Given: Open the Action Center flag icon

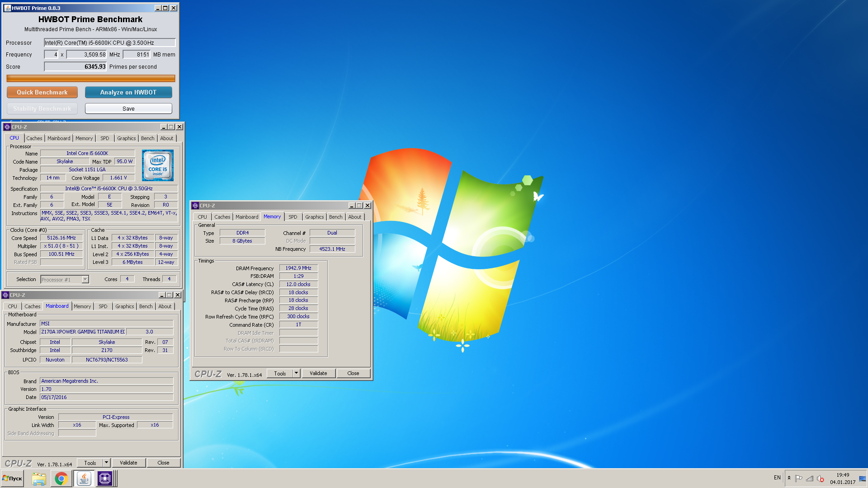Looking at the screenshot, I should (x=798, y=479).
